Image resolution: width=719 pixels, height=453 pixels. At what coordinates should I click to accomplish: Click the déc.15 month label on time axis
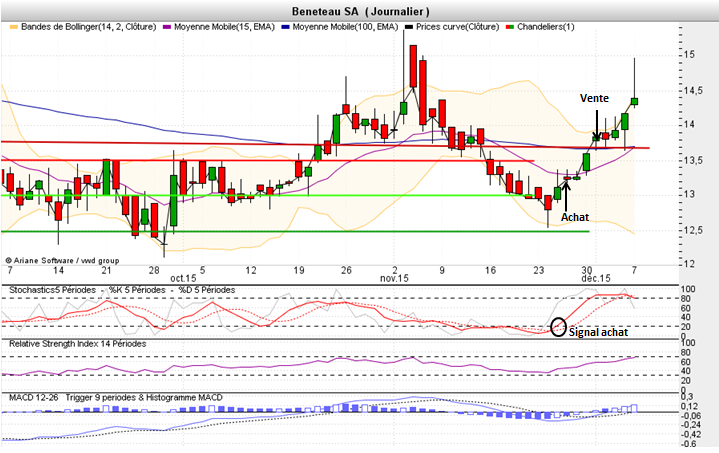click(x=596, y=278)
